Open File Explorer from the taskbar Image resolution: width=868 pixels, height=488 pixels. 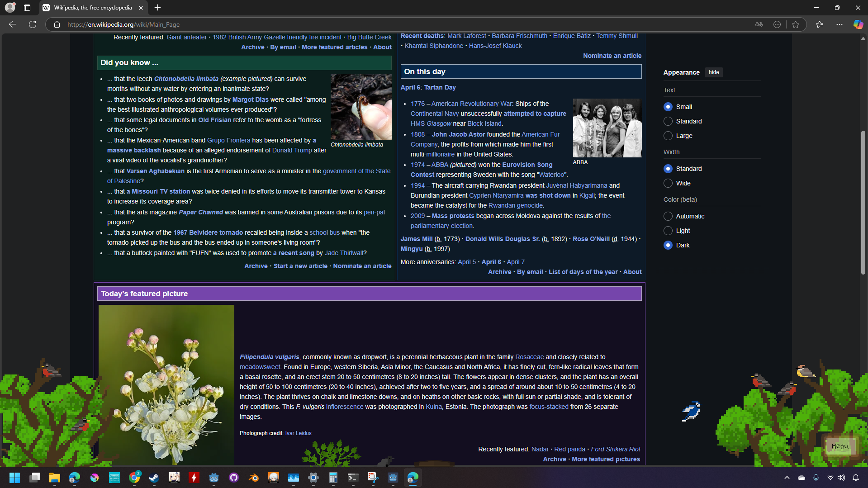pyautogui.click(x=55, y=478)
